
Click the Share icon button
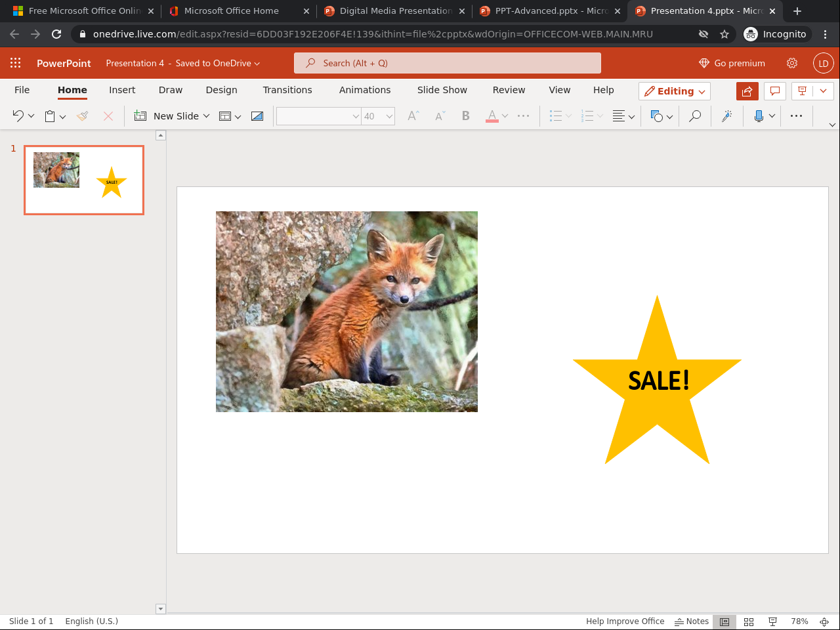747,91
